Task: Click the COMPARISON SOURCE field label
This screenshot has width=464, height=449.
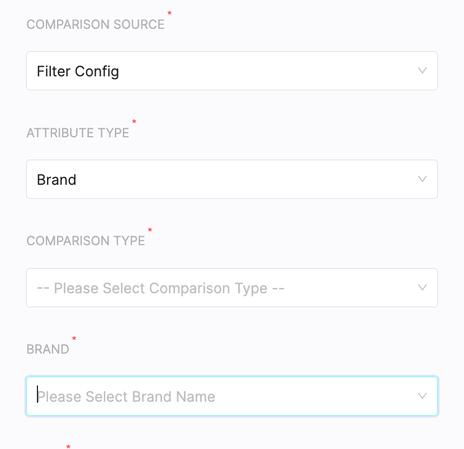Action: tap(95, 24)
